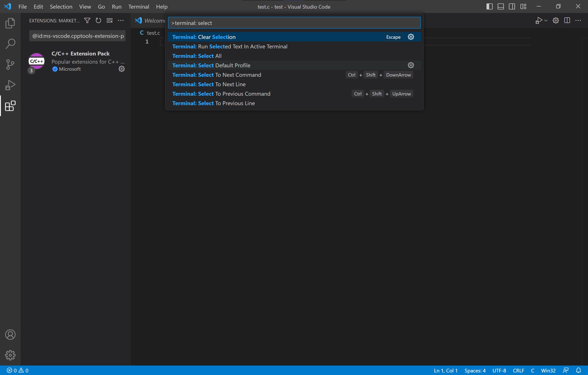
Task: Toggle Secondary Side Bar layout icon
Action: (x=512, y=7)
